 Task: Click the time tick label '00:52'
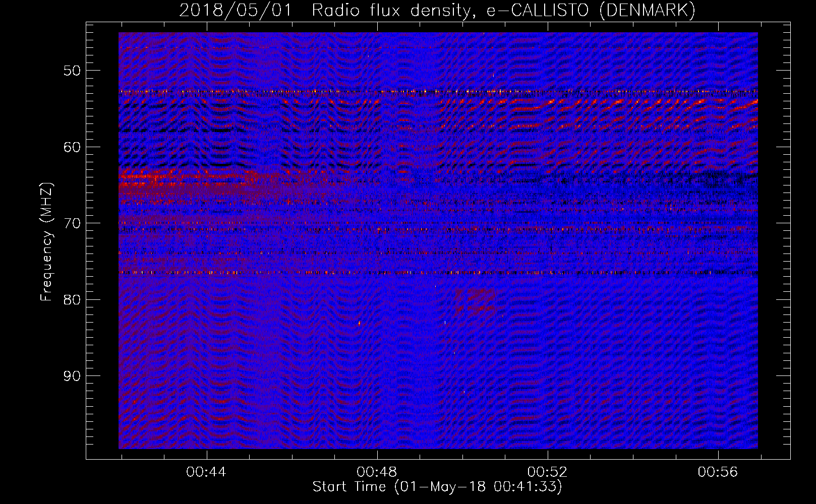click(547, 472)
